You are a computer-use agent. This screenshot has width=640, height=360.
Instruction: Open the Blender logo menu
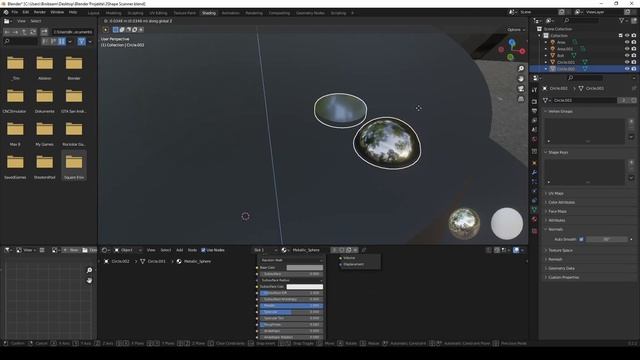6,12
